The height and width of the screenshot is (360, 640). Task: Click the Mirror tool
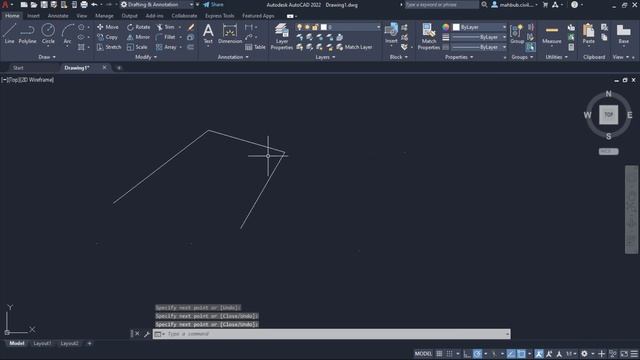pyautogui.click(x=138, y=37)
